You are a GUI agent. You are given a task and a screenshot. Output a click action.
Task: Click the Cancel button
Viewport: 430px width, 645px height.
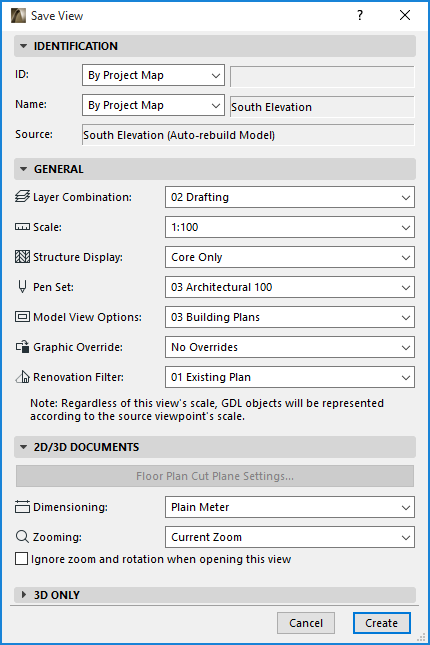click(x=306, y=623)
